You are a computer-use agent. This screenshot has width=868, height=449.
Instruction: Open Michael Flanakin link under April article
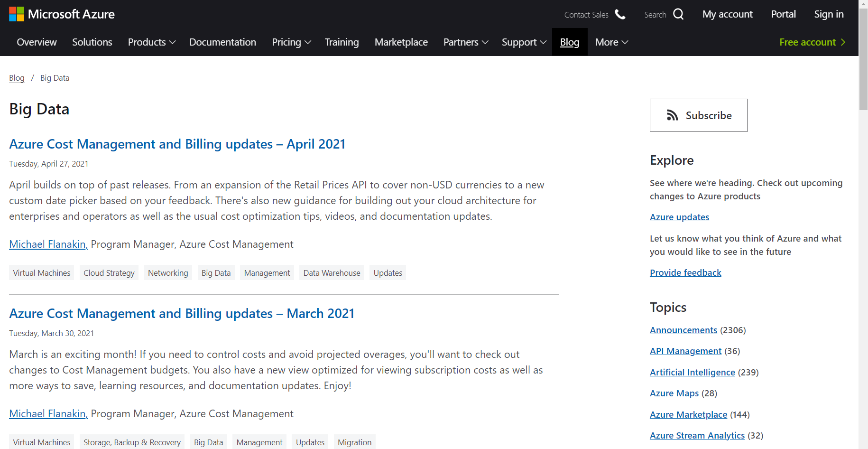48,244
